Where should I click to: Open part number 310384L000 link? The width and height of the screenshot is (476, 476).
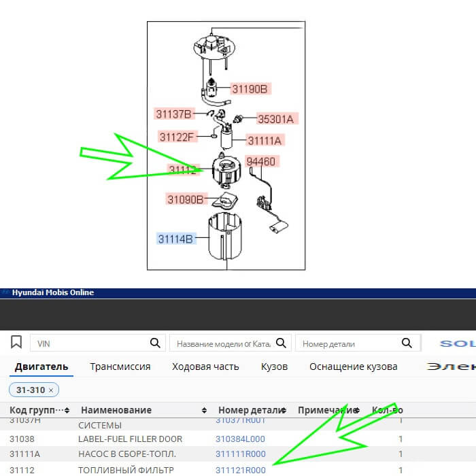(240, 439)
